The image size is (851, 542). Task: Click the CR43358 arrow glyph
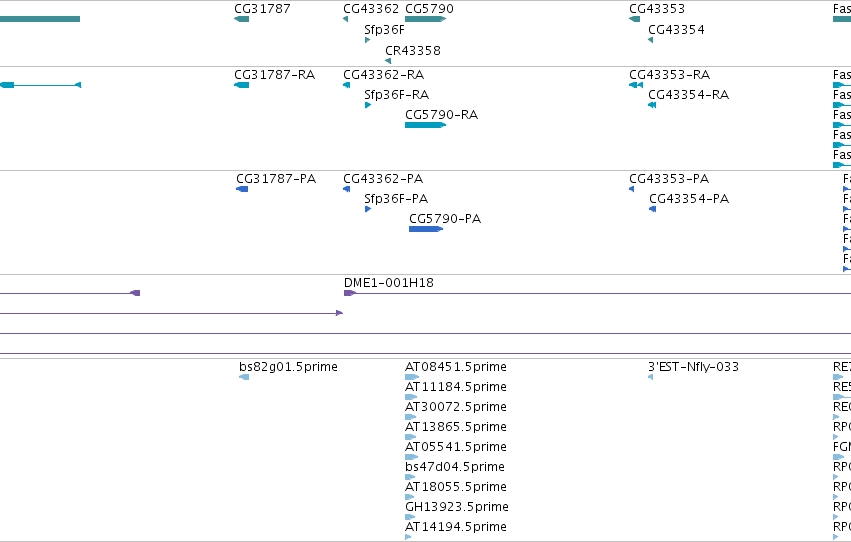[x=388, y=61]
